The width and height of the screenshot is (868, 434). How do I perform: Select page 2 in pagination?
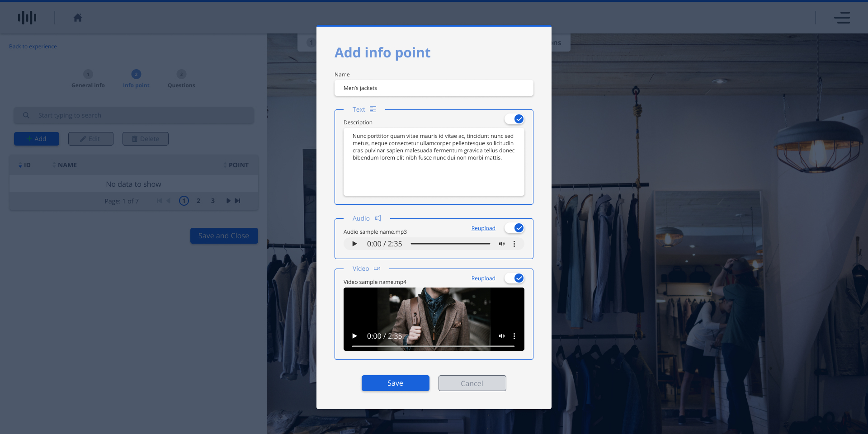pyautogui.click(x=198, y=201)
